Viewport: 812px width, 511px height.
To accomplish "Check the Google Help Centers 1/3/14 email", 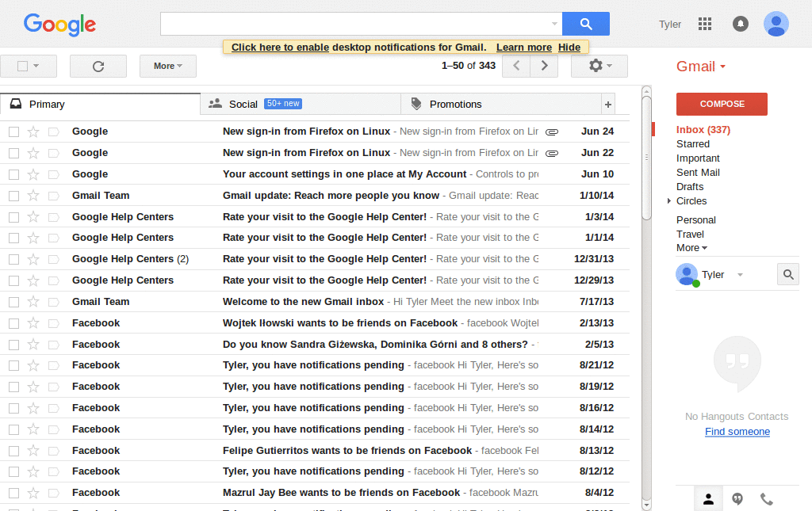I will tap(14, 217).
